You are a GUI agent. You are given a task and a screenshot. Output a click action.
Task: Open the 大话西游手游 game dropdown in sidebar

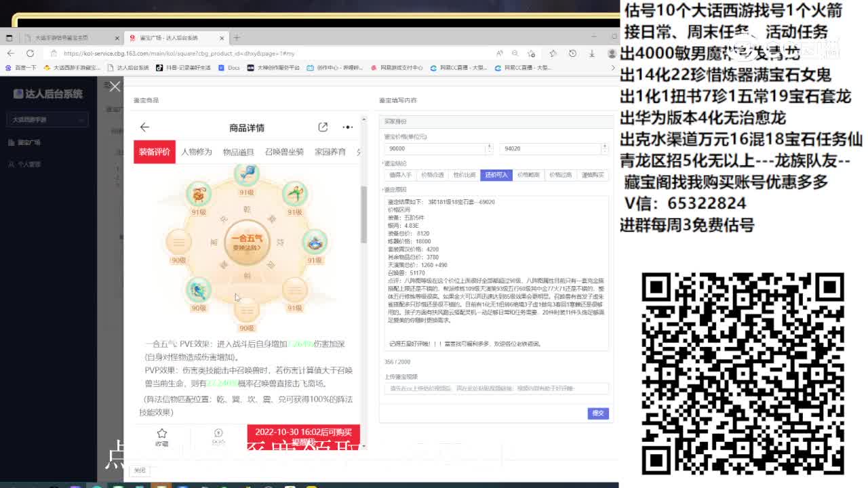tap(47, 120)
